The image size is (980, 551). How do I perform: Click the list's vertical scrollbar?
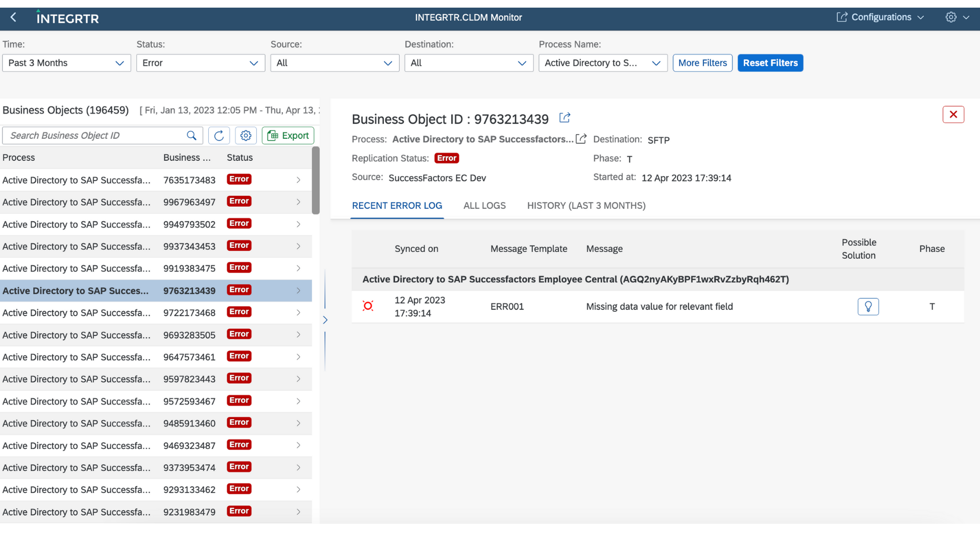[x=316, y=181]
